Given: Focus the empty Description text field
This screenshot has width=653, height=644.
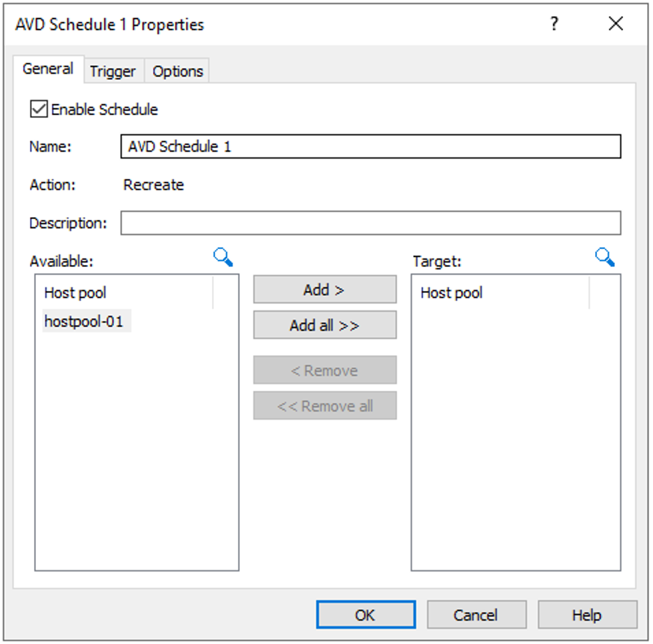Looking at the screenshot, I should (x=370, y=223).
